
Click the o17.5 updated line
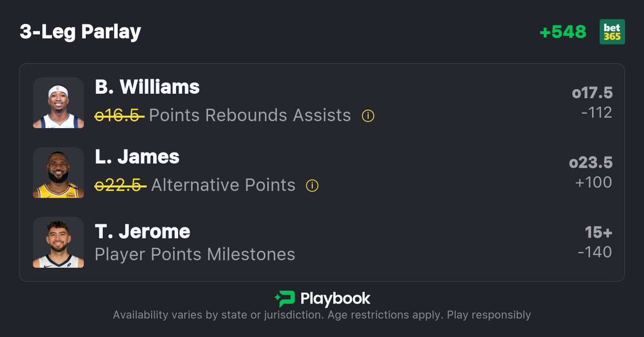(592, 93)
